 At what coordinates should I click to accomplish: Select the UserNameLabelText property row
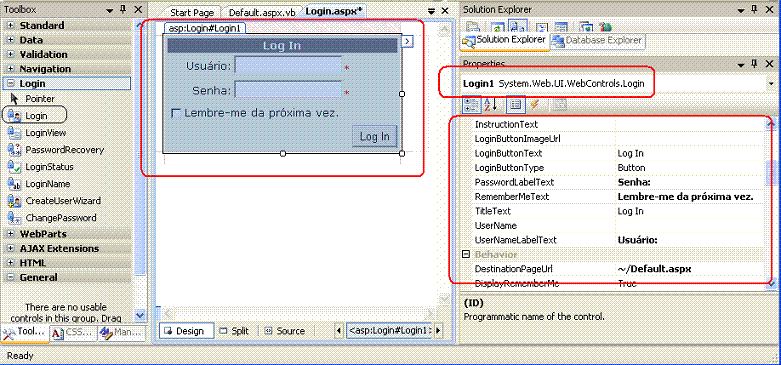pos(617,240)
